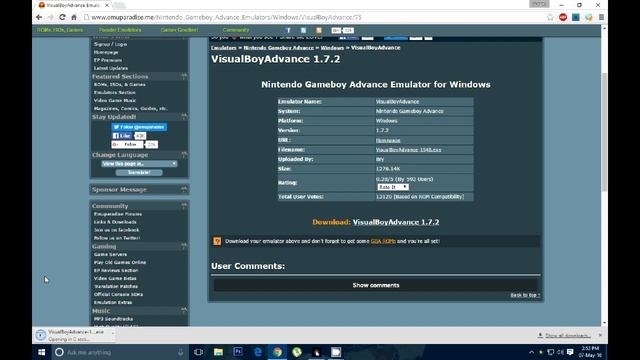Open Task View on the taskbar
640x360 pixels.
coord(198,352)
